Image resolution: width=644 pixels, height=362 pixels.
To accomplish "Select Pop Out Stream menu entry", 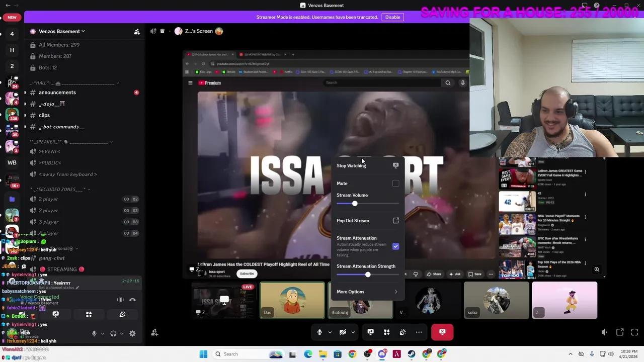I will [367, 221].
